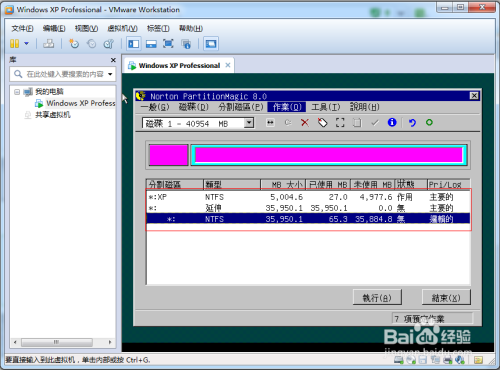
Task: Click the red X delete partition icon
Action: pyautogui.click(x=305, y=123)
